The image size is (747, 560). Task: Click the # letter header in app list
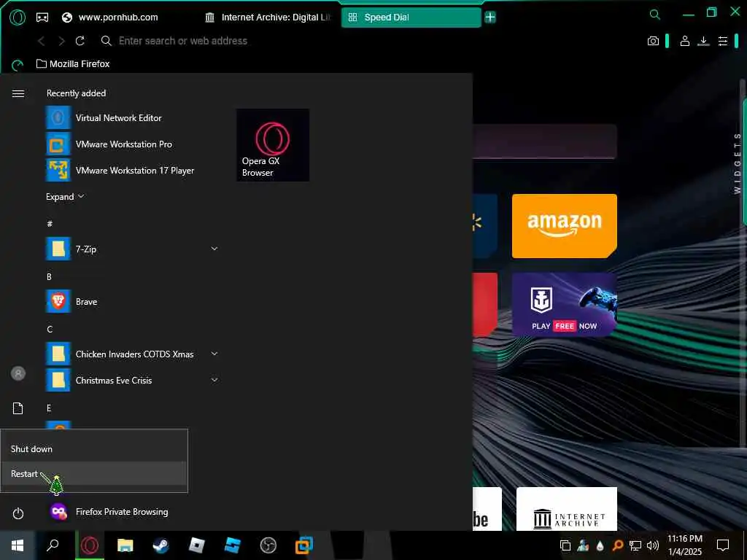(x=50, y=224)
